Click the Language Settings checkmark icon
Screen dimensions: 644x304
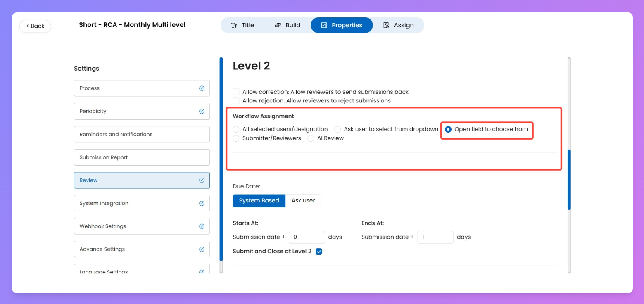tap(202, 272)
